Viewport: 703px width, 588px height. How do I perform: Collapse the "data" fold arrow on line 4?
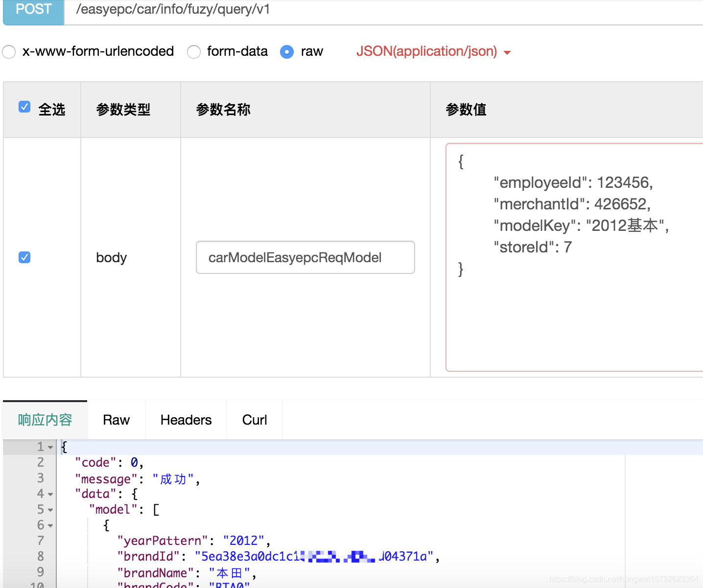[x=50, y=494]
